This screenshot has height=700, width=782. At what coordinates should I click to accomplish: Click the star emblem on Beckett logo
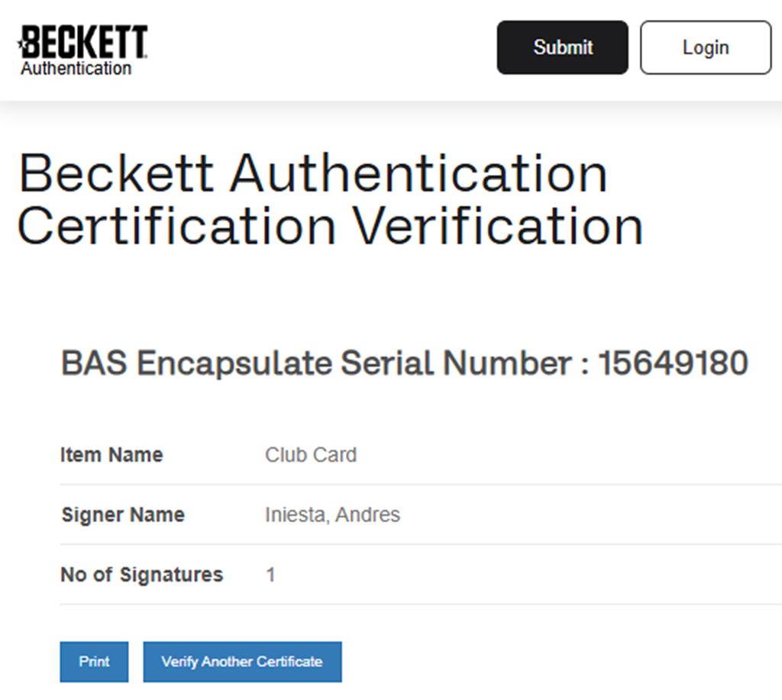pos(21,44)
